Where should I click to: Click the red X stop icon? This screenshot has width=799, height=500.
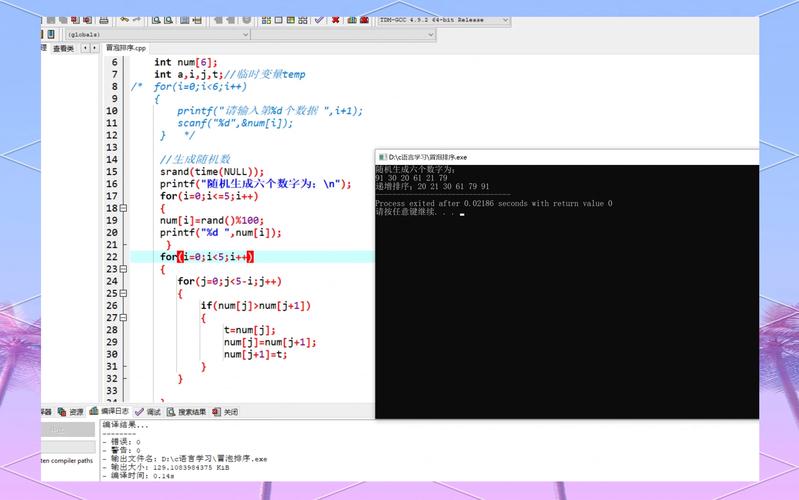(x=335, y=19)
